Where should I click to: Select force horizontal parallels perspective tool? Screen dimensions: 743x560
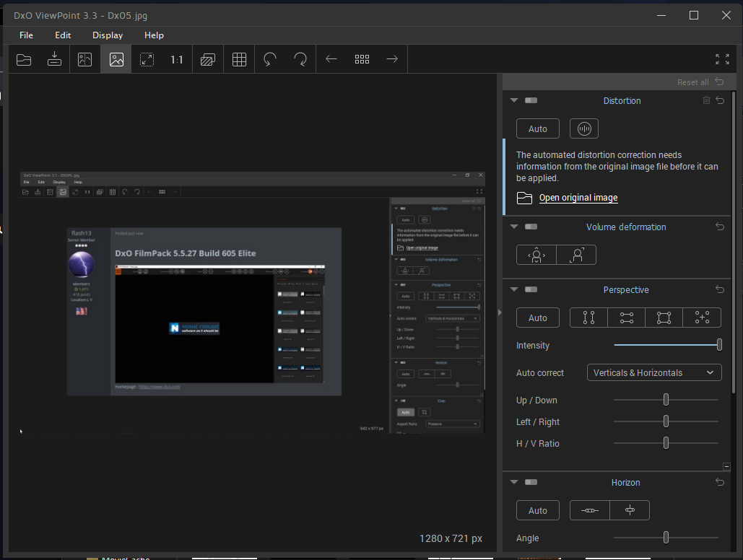pos(627,318)
